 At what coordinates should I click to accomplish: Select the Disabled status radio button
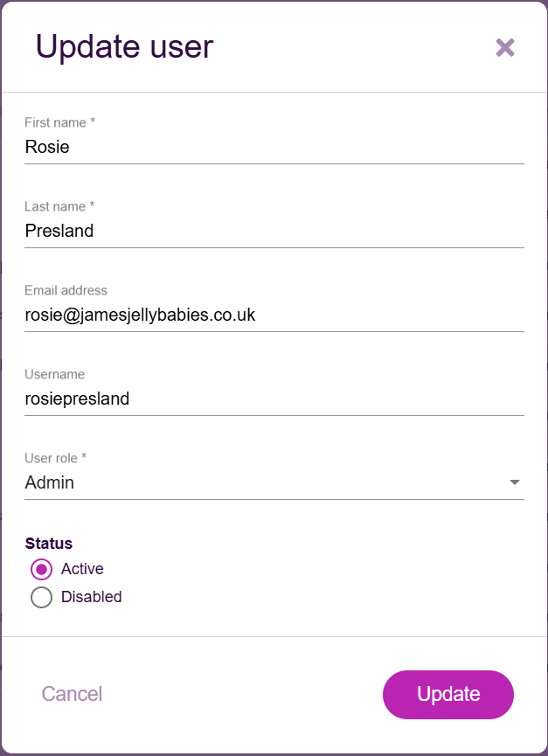pos(41,598)
